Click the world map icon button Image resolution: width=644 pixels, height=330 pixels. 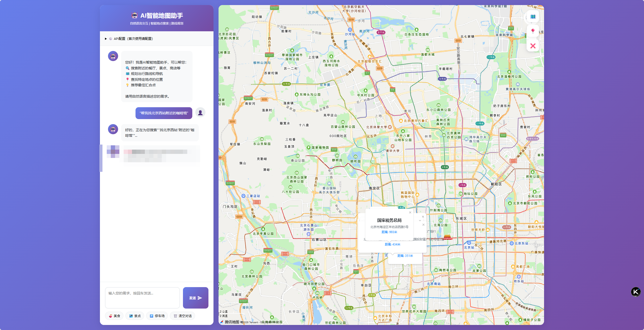pyautogui.click(x=533, y=17)
